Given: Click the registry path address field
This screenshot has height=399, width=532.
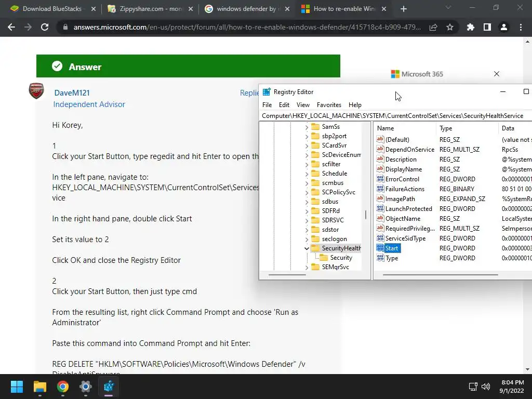Looking at the screenshot, I should pyautogui.click(x=395, y=116).
